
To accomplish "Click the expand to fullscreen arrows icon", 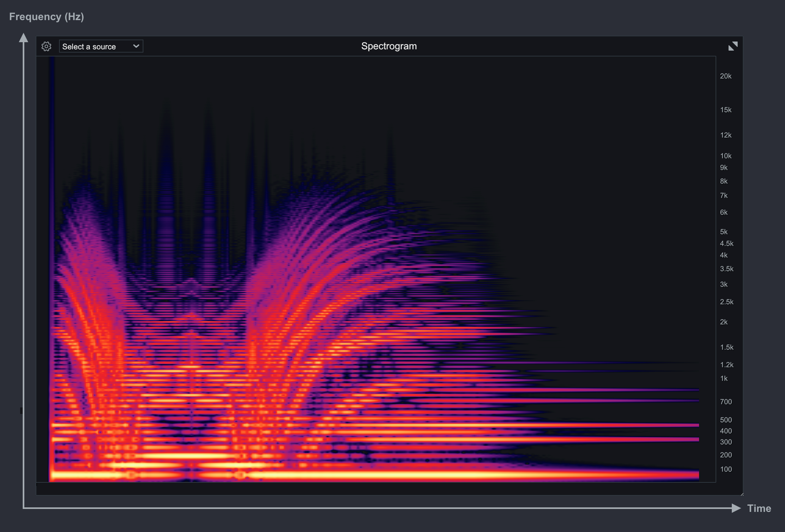I will point(733,46).
